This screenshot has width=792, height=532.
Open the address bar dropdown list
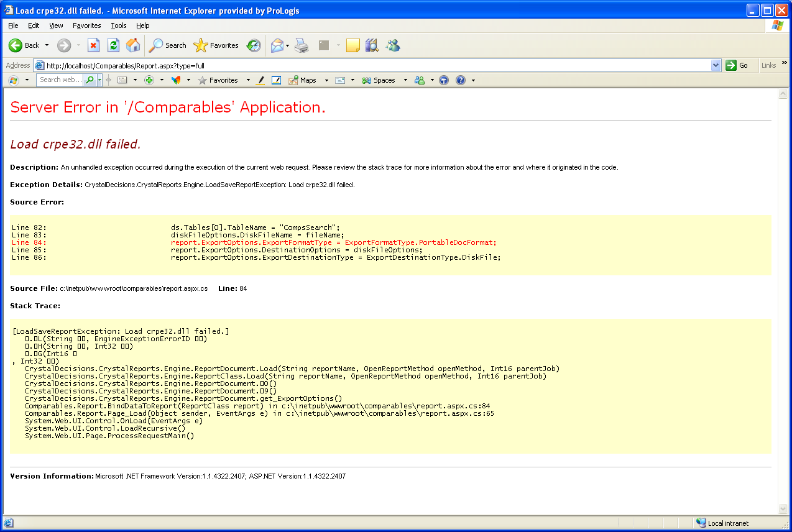716,65
